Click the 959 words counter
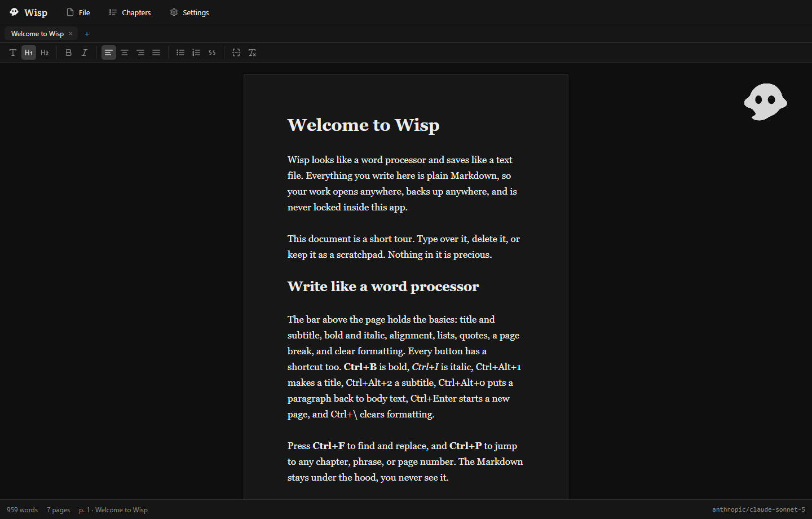This screenshot has height=519, width=812. [23, 510]
